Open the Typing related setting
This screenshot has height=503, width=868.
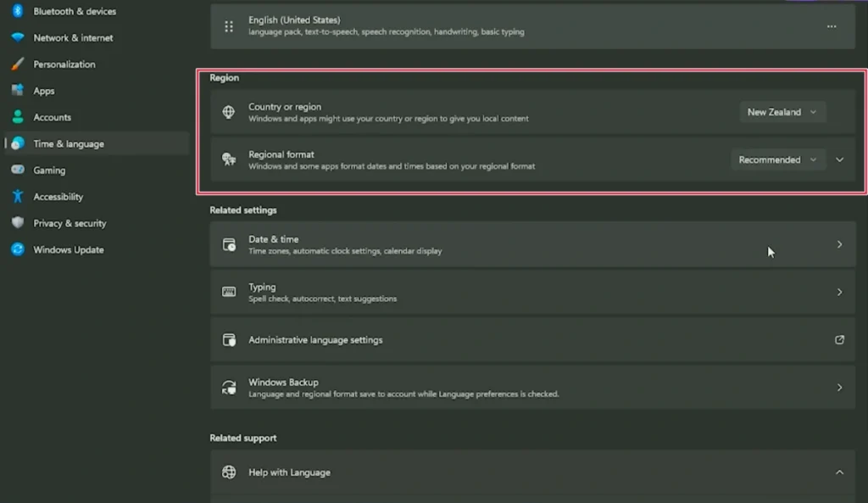click(x=532, y=292)
